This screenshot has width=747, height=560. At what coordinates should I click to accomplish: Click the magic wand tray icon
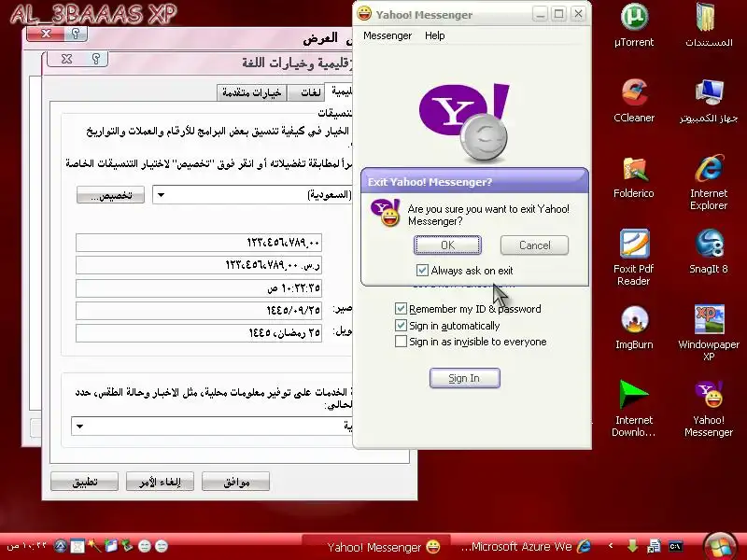coord(93,546)
